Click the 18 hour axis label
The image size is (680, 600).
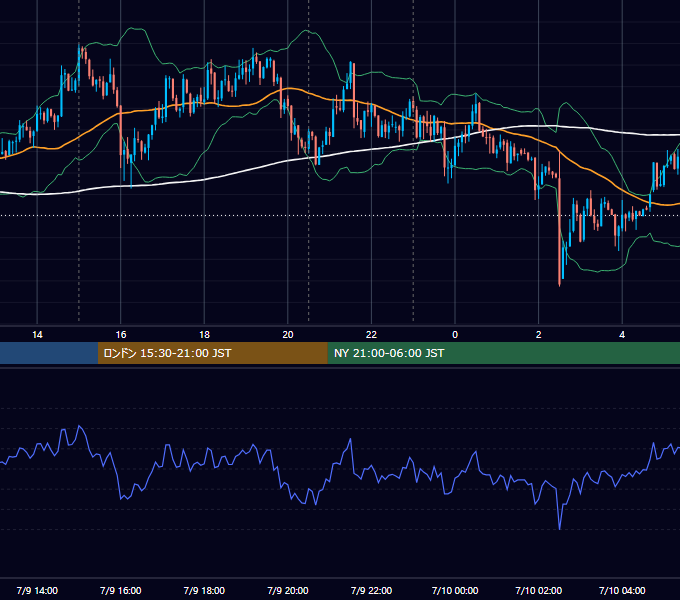(x=204, y=335)
